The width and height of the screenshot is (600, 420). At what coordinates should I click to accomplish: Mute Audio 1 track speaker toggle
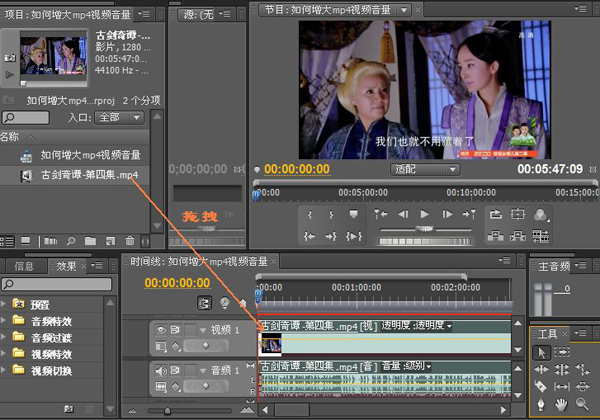tap(161, 370)
